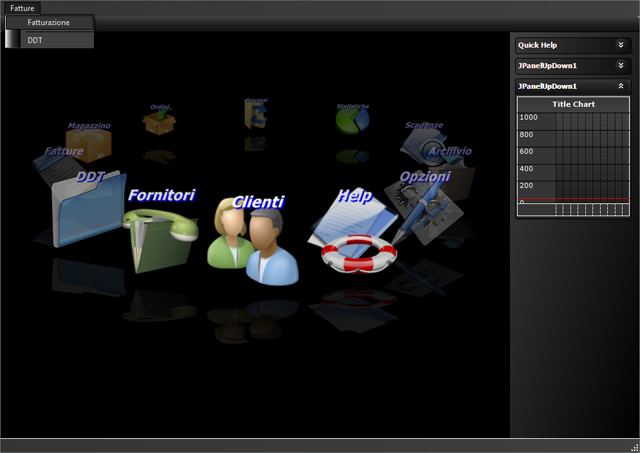Choose Fatturazione from the menu

tap(49, 22)
